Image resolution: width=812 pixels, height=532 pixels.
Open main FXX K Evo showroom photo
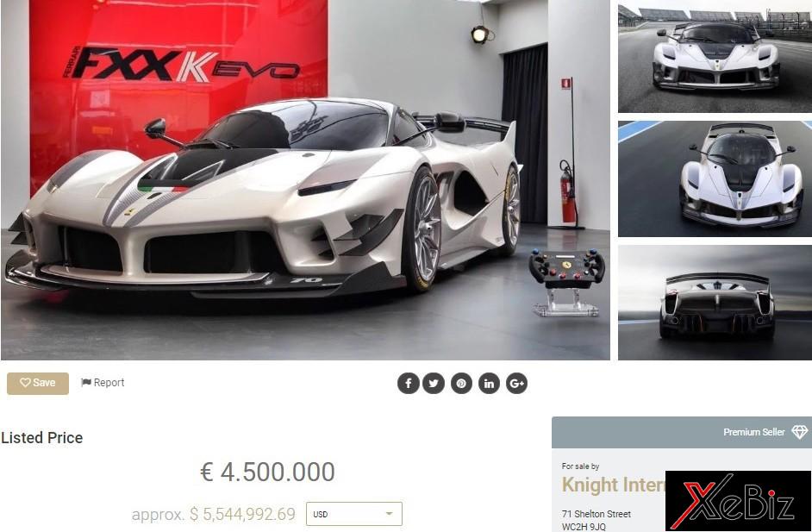tap(305, 179)
